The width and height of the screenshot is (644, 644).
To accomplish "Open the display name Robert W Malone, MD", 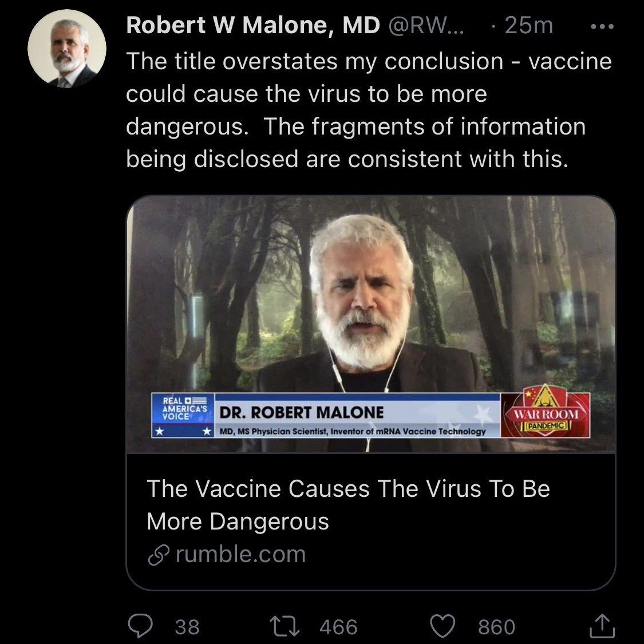I will coord(252,25).
